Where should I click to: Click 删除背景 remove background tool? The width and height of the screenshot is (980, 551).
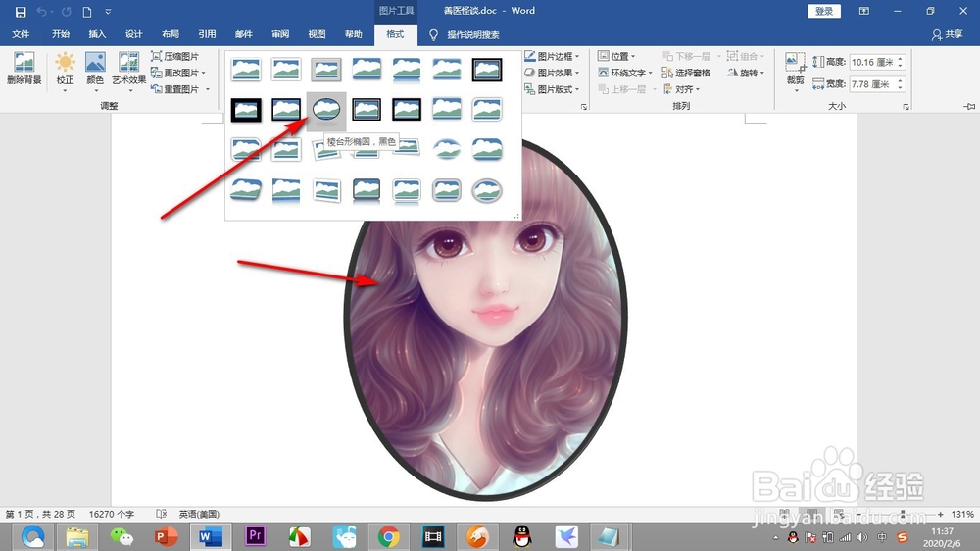[24, 69]
